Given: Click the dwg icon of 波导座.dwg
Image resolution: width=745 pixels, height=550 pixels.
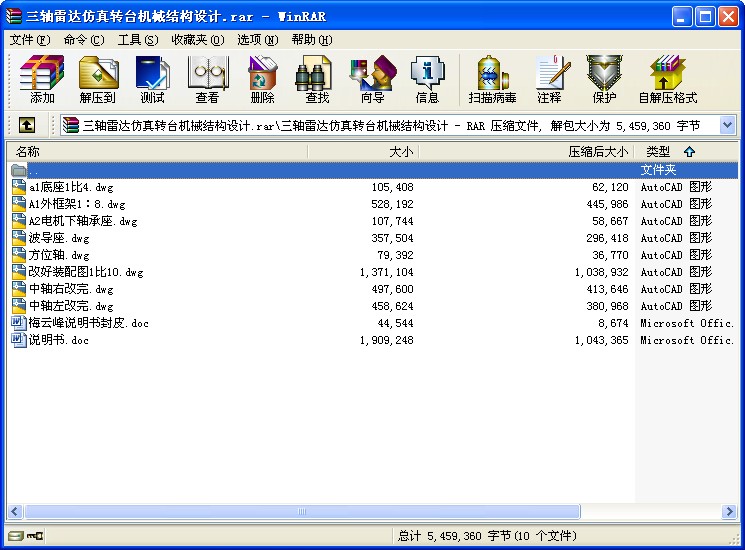Looking at the screenshot, I should point(19,237).
